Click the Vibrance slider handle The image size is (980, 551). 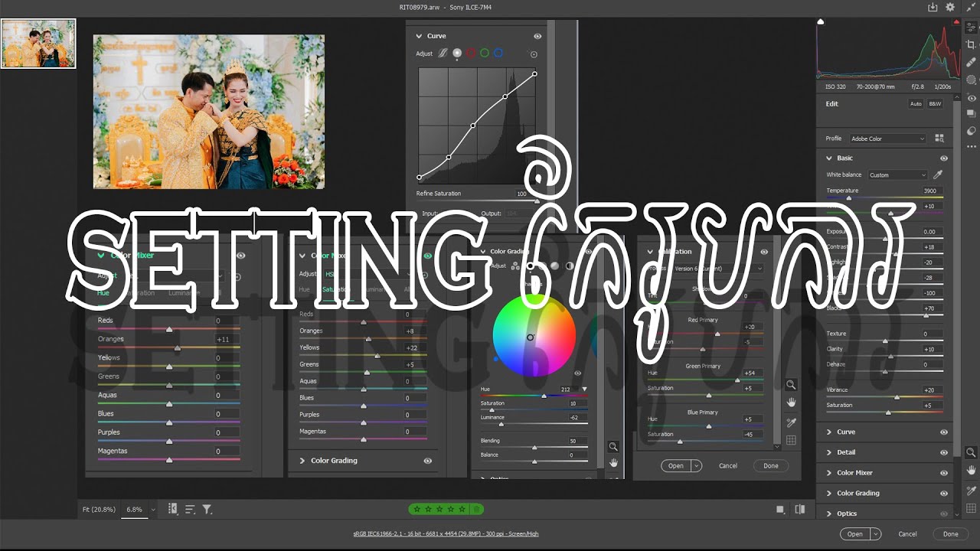coord(897,397)
